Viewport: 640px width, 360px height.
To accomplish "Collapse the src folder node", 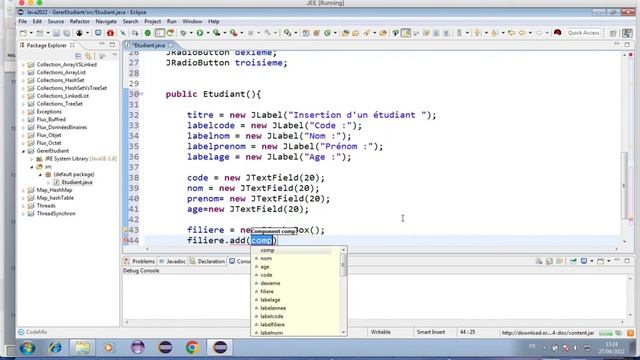I will click(x=31, y=167).
